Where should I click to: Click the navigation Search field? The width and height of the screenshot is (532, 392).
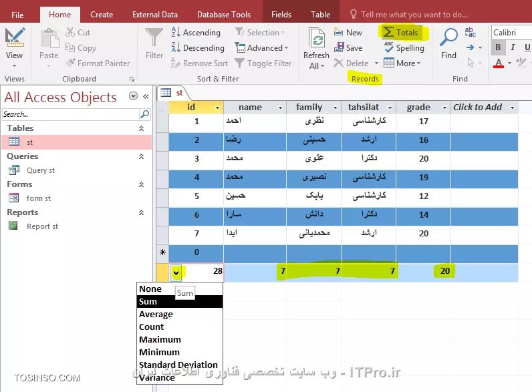71,115
